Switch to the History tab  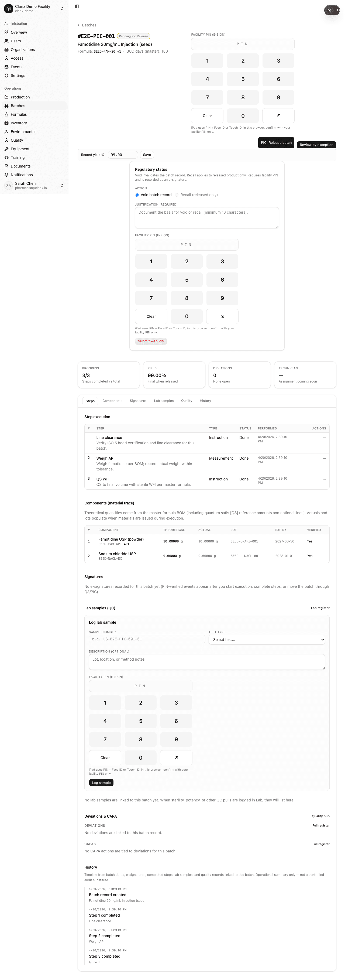(x=205, y=401)
